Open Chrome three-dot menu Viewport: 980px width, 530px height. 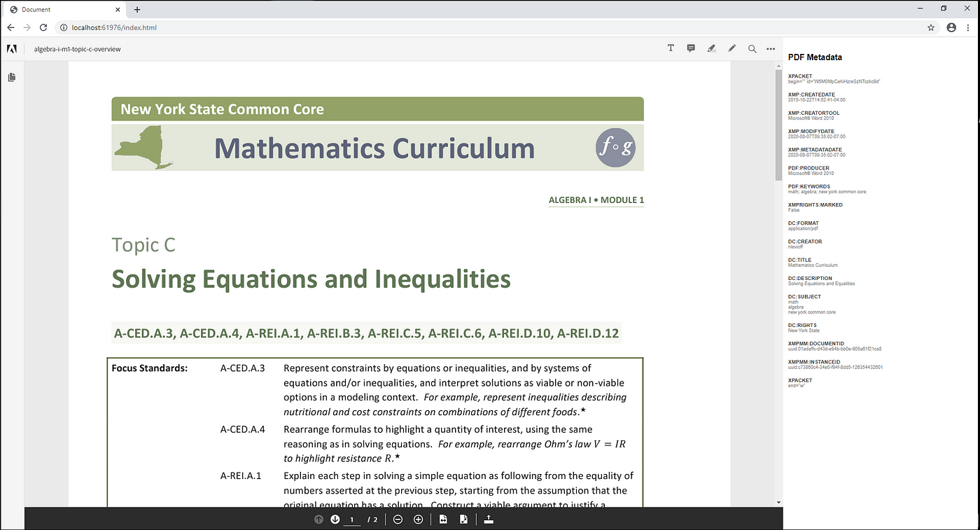point(969,27)
